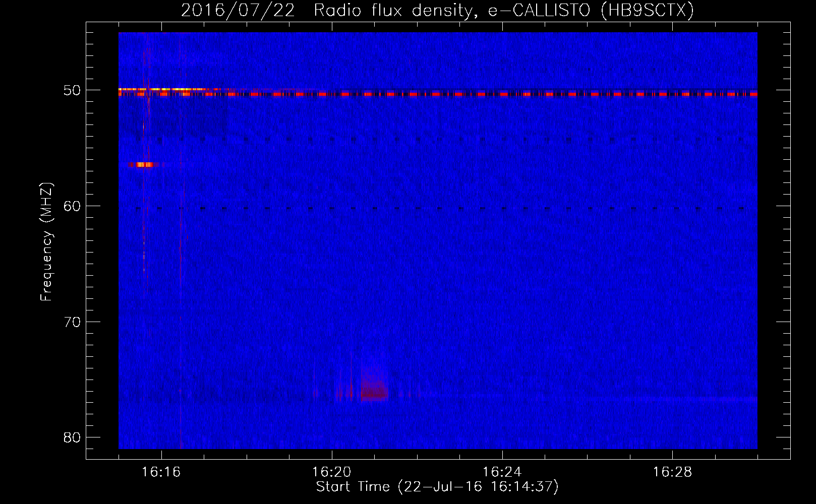Click the 16:20 time axis label

(x=331, y=472)
